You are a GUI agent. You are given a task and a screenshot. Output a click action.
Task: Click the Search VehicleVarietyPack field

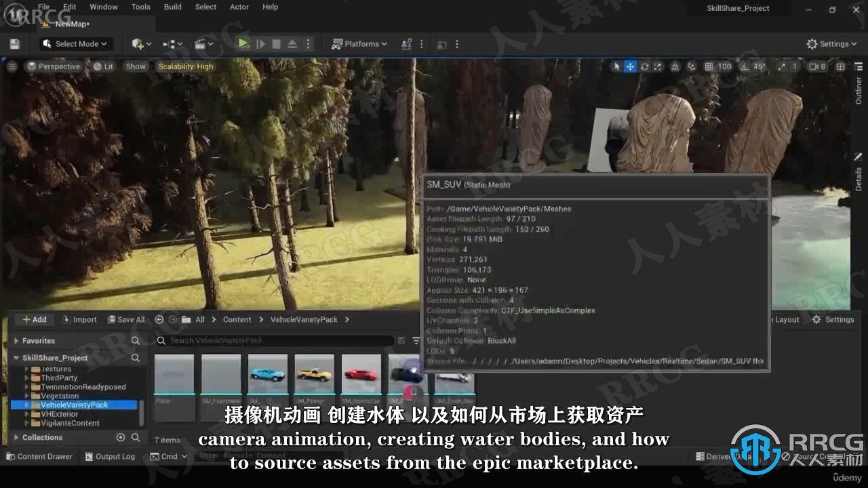click(x=275, y=340)
